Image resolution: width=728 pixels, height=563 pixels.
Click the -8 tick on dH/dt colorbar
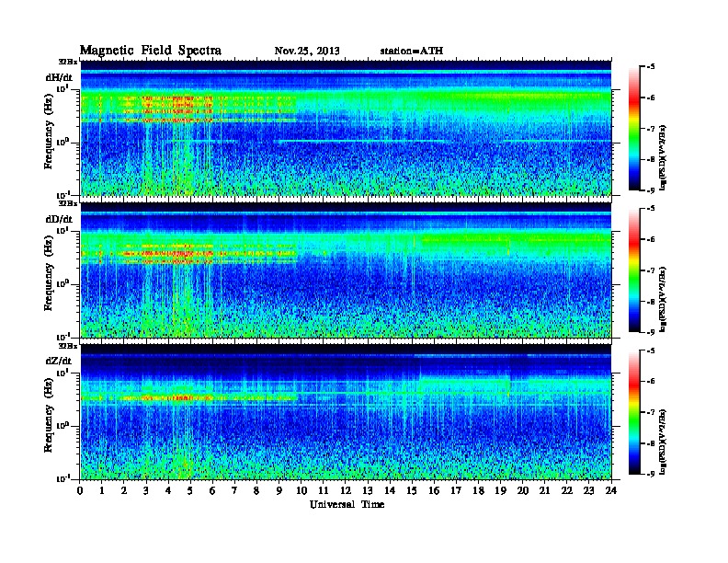point(651,159)
